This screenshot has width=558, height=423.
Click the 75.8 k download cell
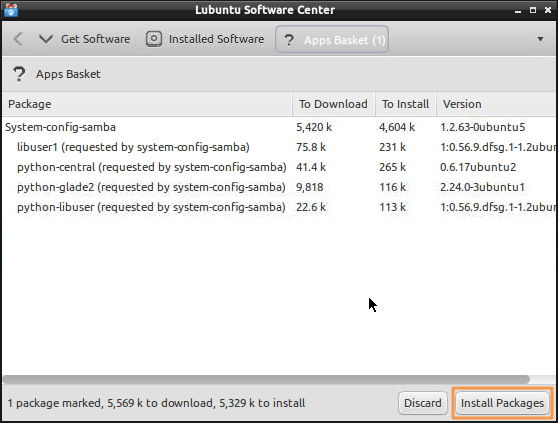point(311,147)
